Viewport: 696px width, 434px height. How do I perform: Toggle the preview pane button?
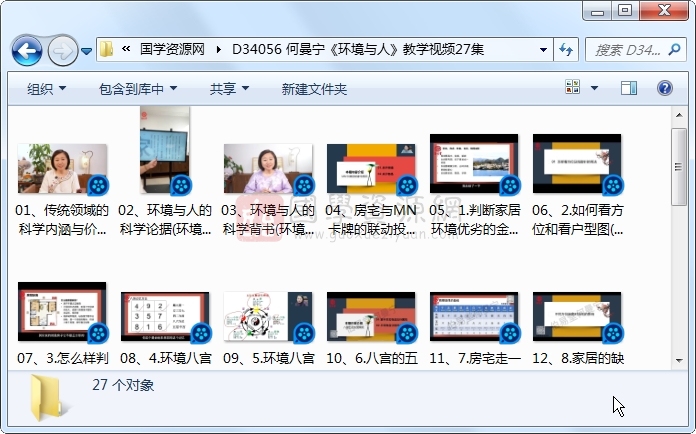(629, 88)
